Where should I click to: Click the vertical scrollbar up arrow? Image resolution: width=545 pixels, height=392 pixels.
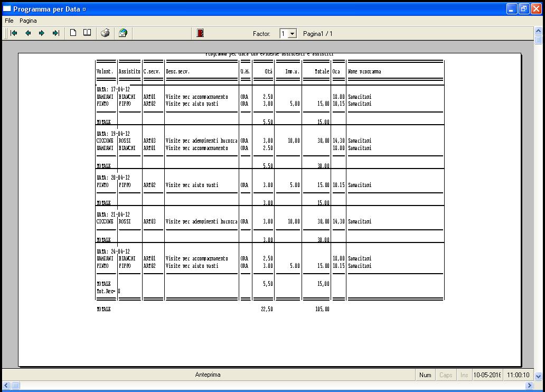(538, 31)
